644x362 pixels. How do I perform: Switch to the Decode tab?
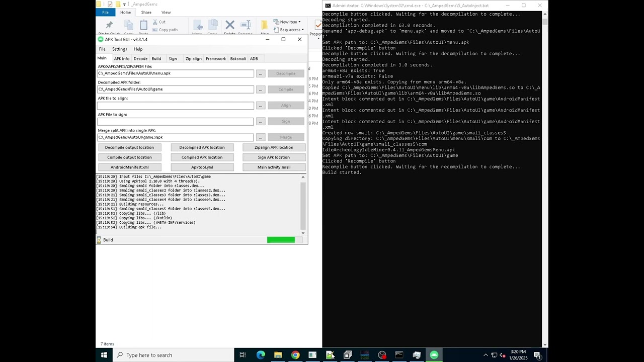coord(140,58)
